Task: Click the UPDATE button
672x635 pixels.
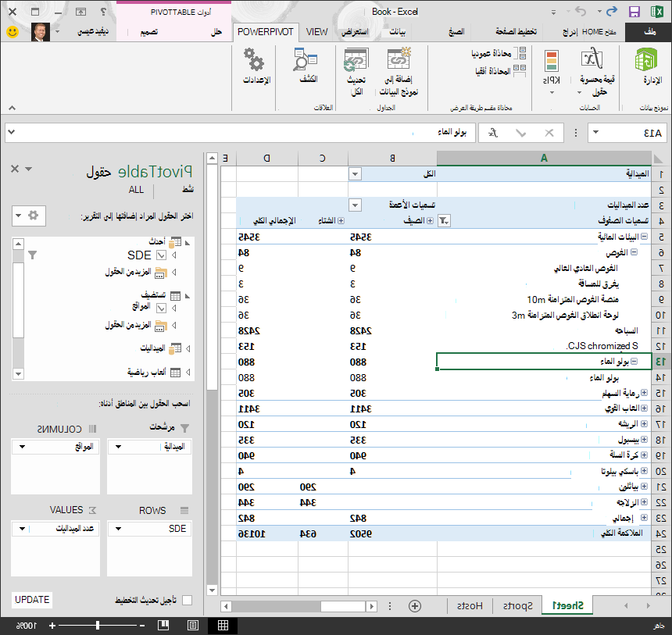Action: (32, 600)
